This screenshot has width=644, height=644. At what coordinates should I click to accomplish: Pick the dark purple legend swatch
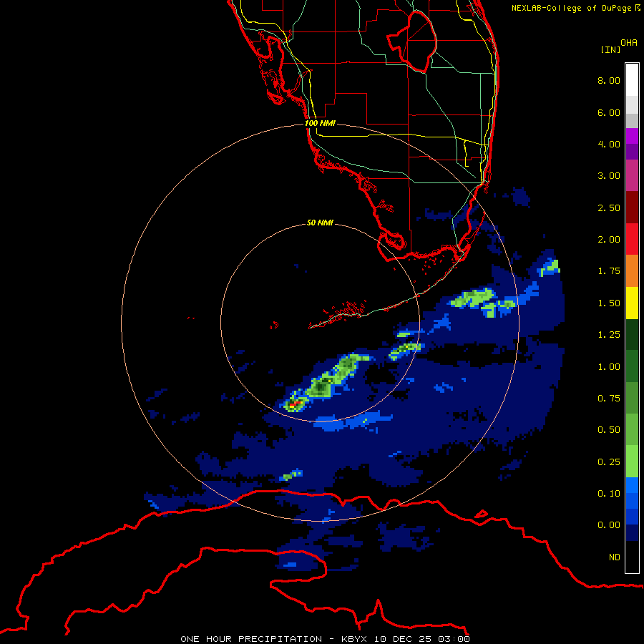632,152
